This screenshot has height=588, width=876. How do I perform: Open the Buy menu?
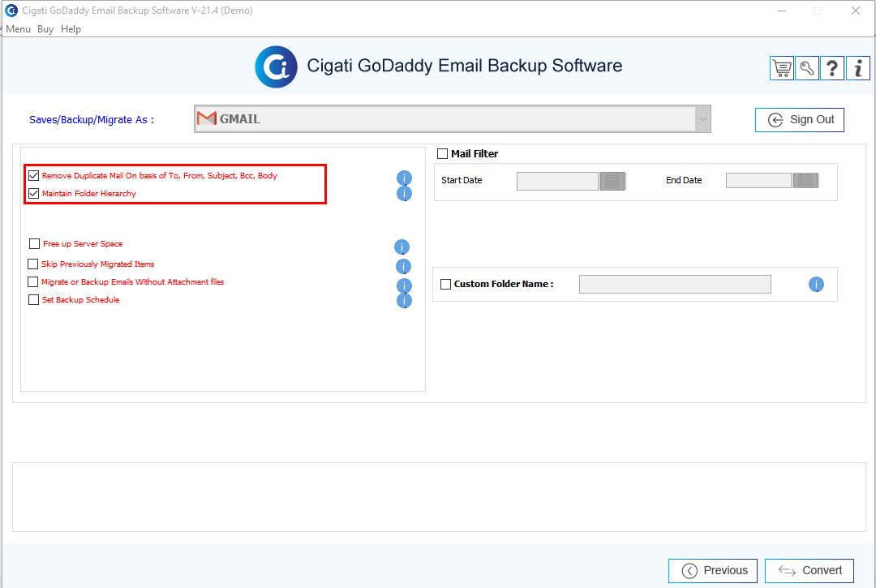coord(45,29)
